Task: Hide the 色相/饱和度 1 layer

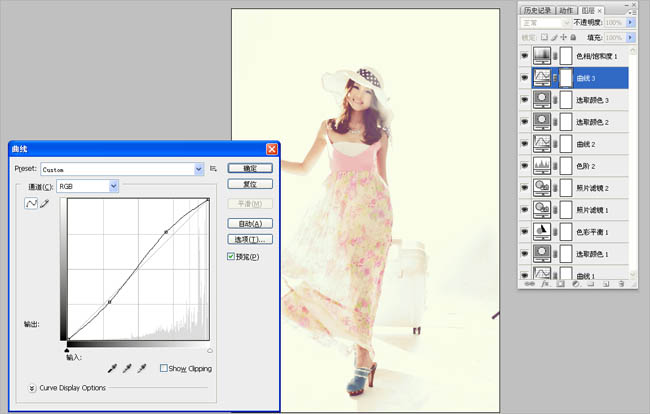Action: (525, 55)
